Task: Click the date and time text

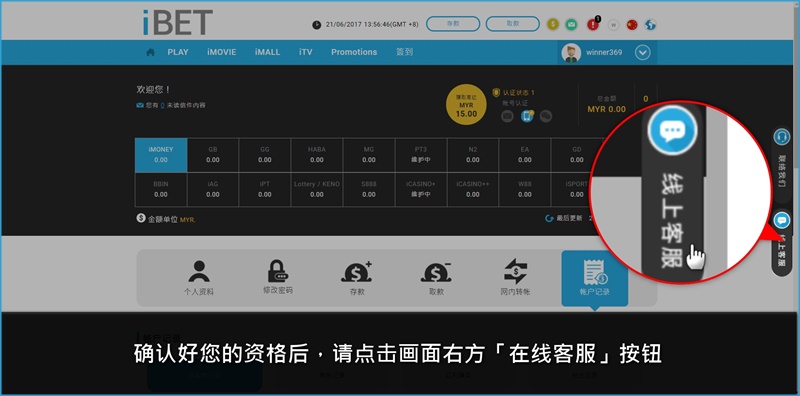Action: click(x=372, y=24)
